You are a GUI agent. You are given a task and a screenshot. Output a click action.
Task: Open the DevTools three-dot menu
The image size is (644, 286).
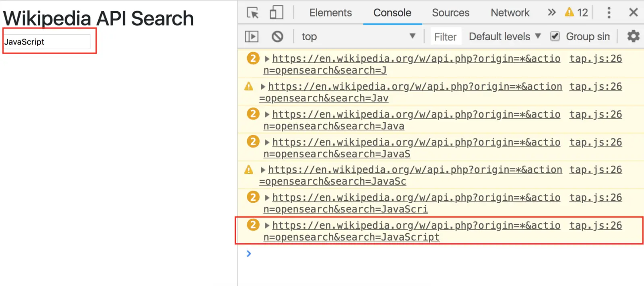pos(609,12)
